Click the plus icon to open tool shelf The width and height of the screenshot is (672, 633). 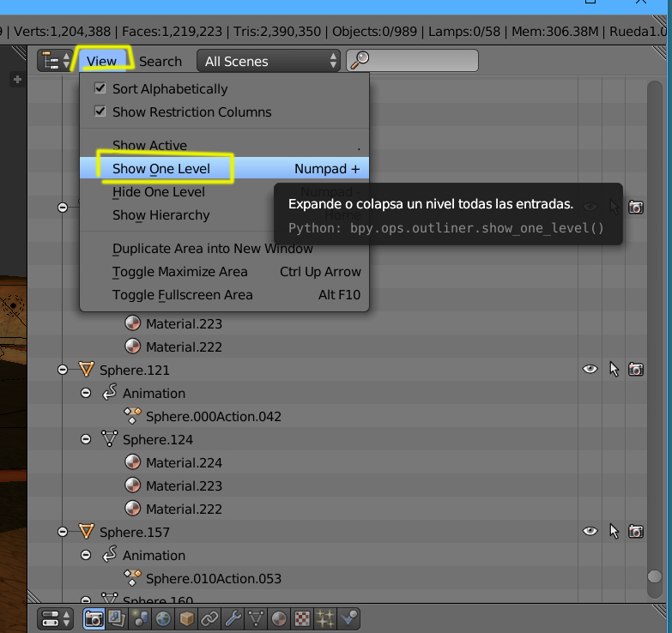pos(17,80)
